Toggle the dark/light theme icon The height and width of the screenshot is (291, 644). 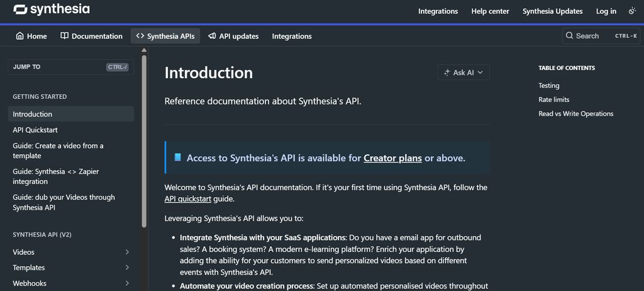pyautogui.click(x=632, y=11)
